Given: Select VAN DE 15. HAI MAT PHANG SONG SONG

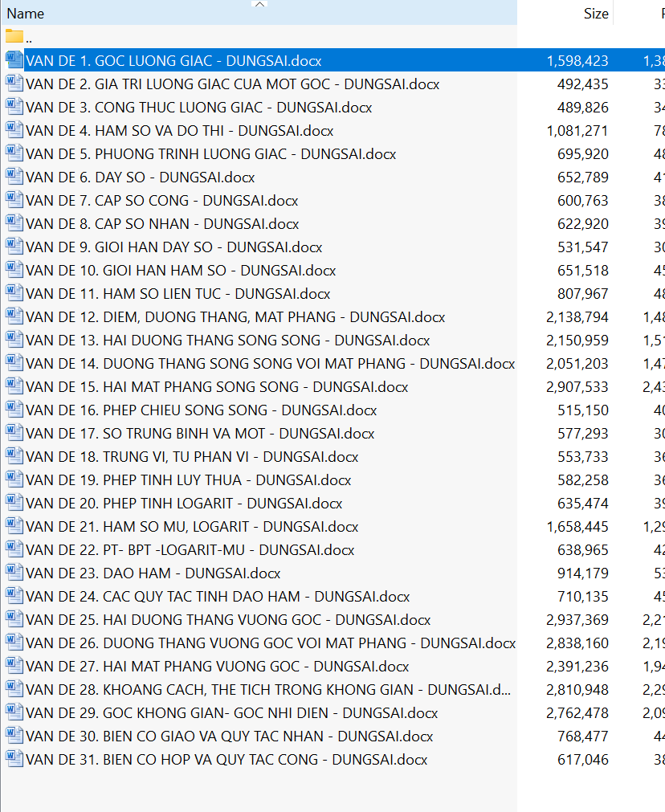Looking at the screenshot, I should pos(217,387).
